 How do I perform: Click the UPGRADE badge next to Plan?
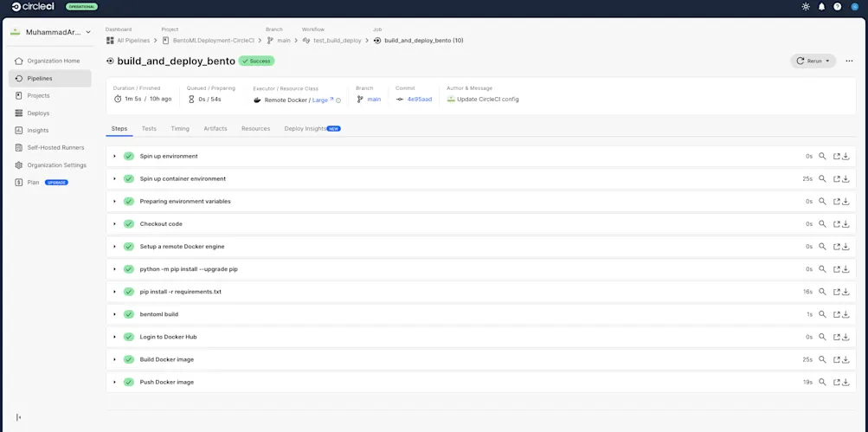pos(56,182)
